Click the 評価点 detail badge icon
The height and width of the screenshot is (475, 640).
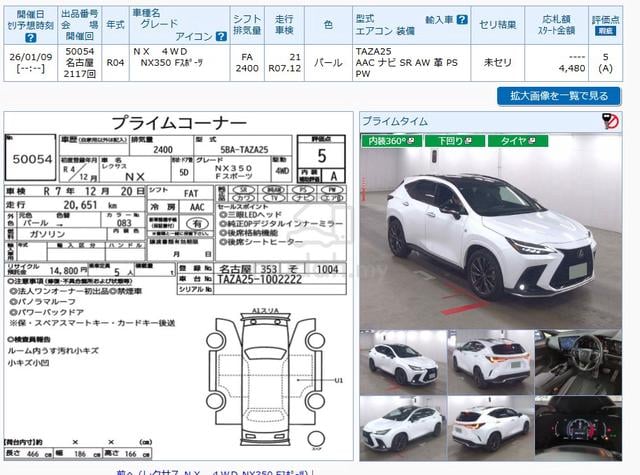pos(605,31)
